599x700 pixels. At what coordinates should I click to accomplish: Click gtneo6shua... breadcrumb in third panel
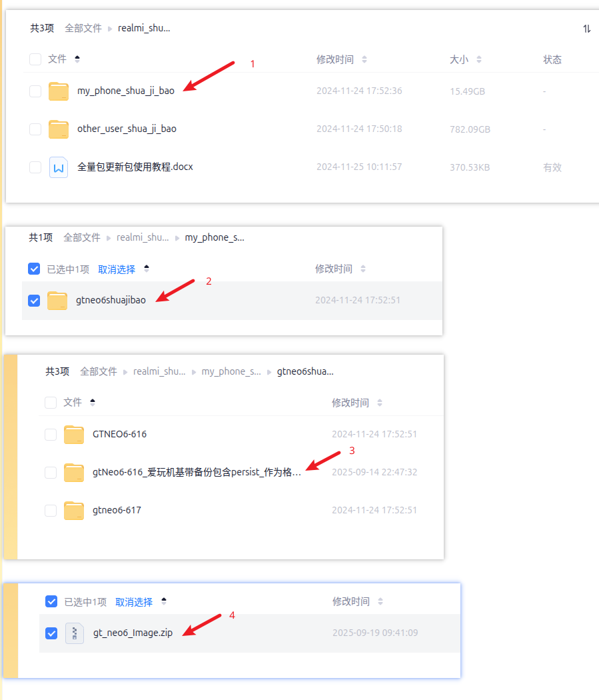[x=305, y=371]
